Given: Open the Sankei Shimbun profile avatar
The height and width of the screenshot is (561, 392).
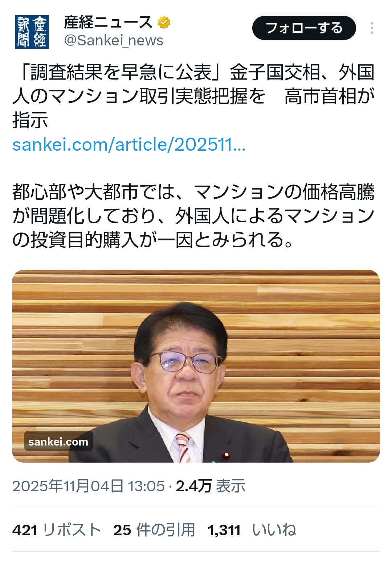Looking at the screenshot, I should click(x=32, y=32).
